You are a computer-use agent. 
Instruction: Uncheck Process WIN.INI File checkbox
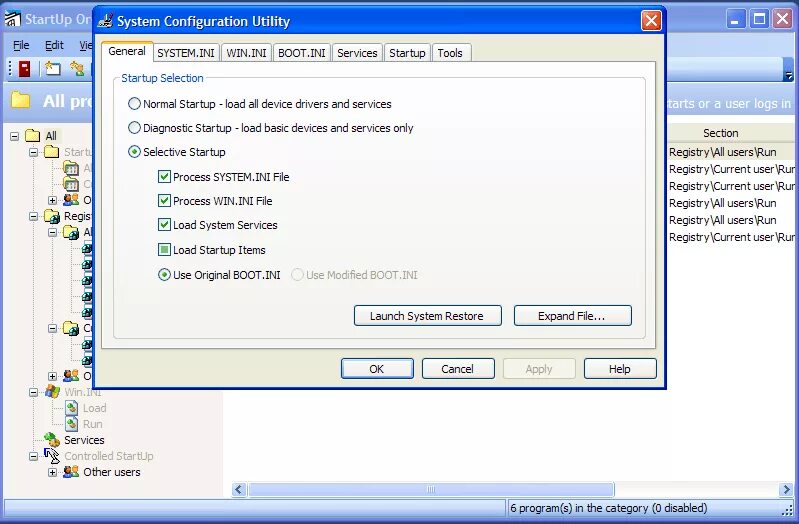(x=164, y=201)
